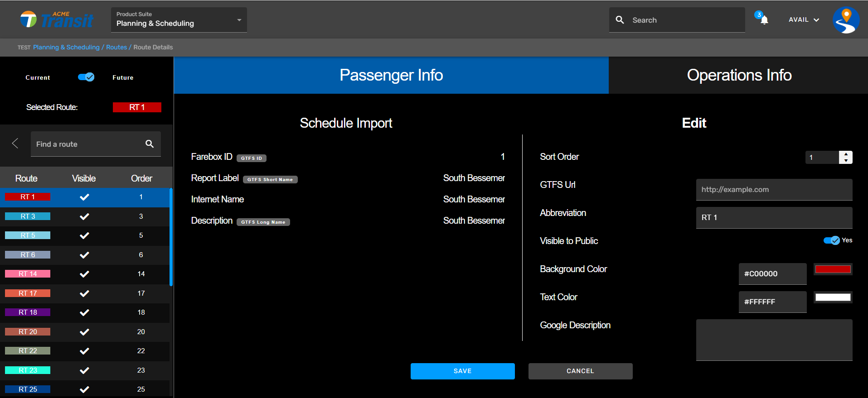Viewport: 868px width, 398px height.
Task: Switch to the Operations Info tab
Action: click(x=738, y=75)
